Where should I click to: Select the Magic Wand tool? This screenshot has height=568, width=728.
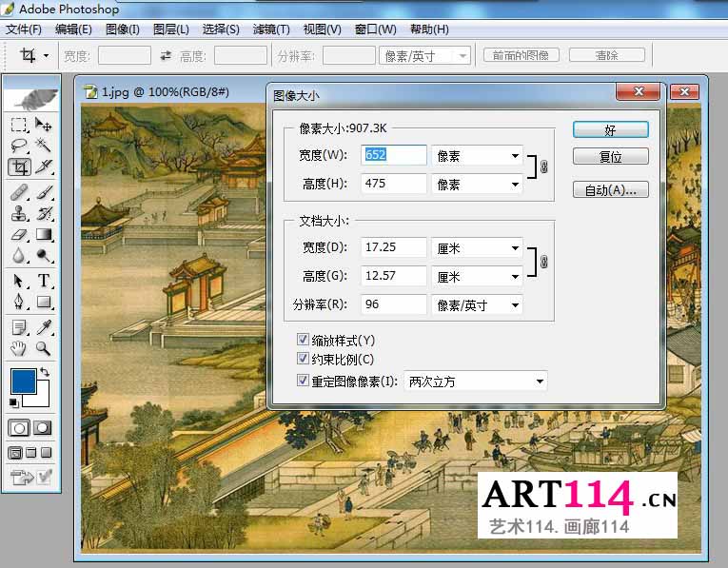(x=43, y=146)
